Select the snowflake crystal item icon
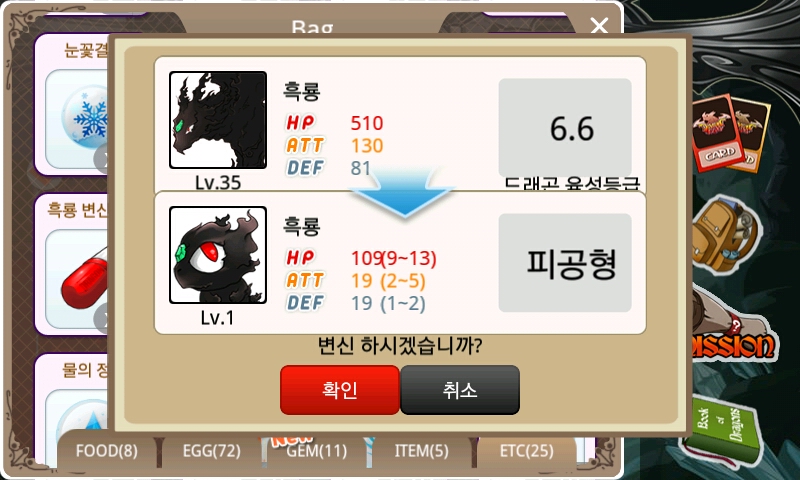Viewport: 800px width, 480px height. (84, 118)
